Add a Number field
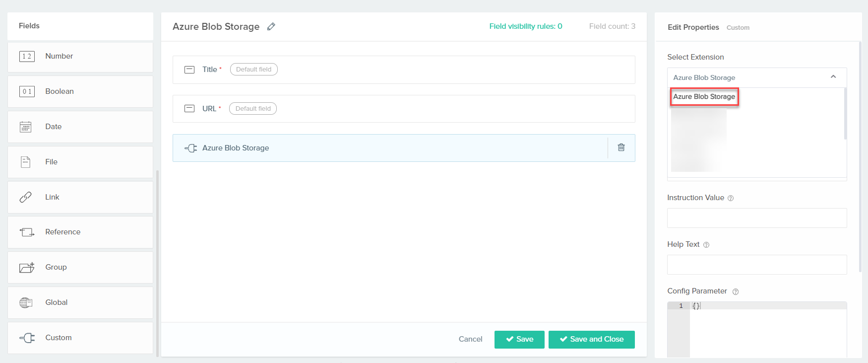The height and width of the screenshot is (363, 868). coord(80,56)
